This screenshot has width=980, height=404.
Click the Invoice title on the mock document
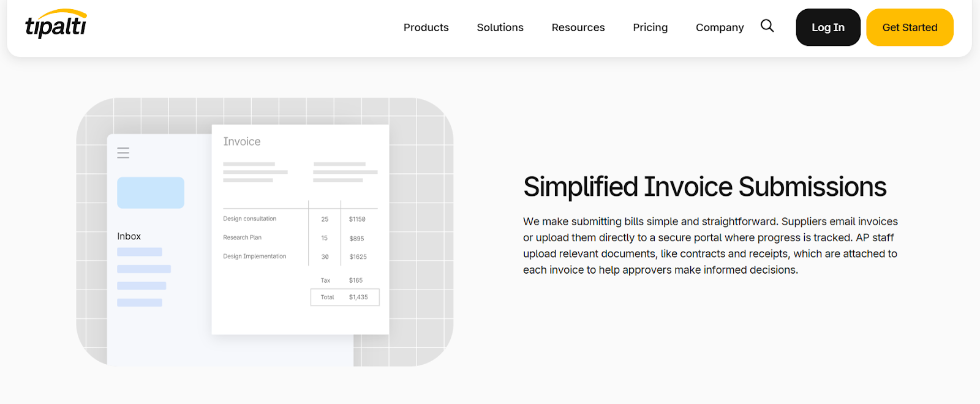(242, 142)
